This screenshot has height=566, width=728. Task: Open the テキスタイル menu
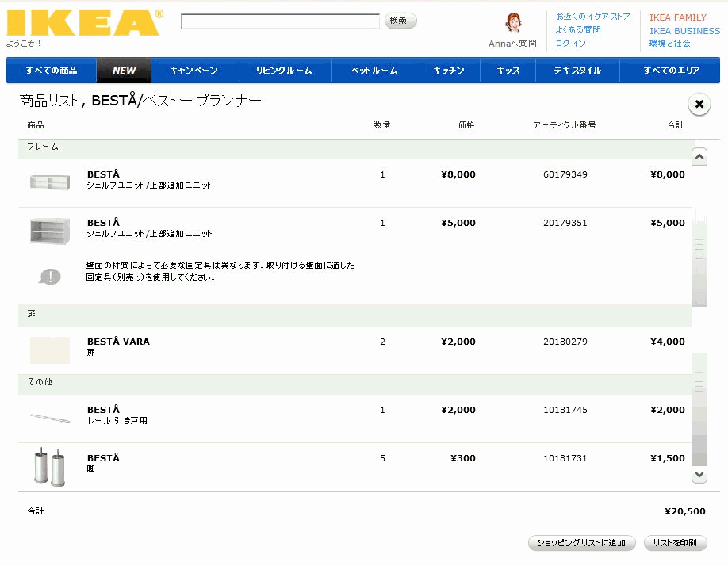pos(577,71)
